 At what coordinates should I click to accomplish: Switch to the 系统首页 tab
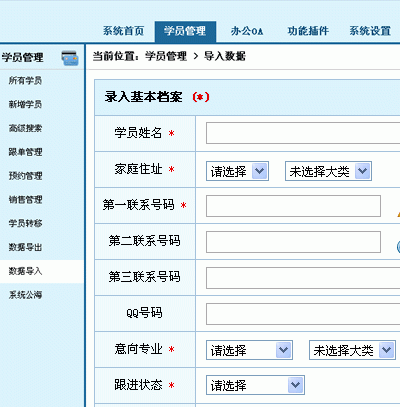click(x=123, y=31)
